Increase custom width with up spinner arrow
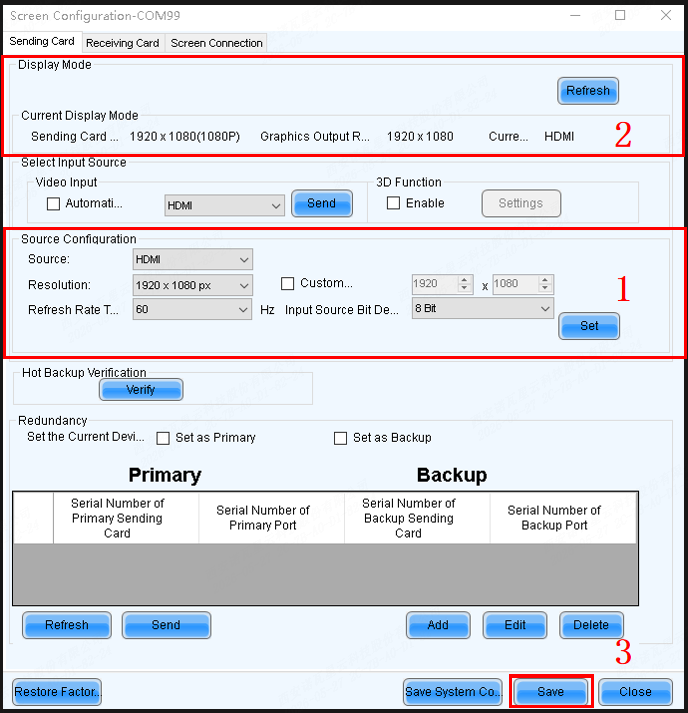 464,280
